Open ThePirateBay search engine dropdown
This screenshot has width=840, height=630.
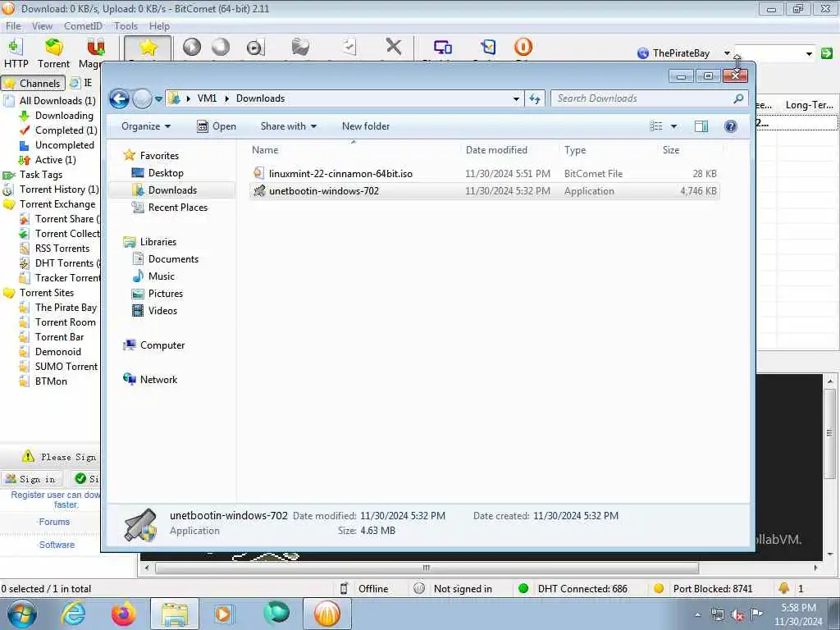click(x=727, y=53)
